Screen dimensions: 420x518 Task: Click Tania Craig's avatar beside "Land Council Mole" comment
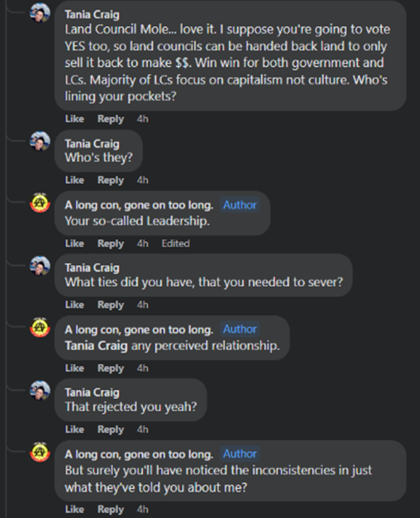point(40,13)
